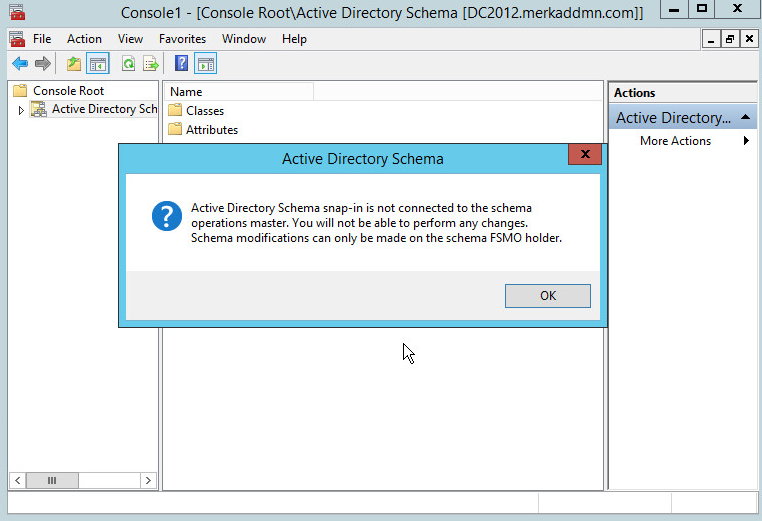762x521 pixels.
Task: Close the Active Directory Schema dialog
Action: (585, 154)
